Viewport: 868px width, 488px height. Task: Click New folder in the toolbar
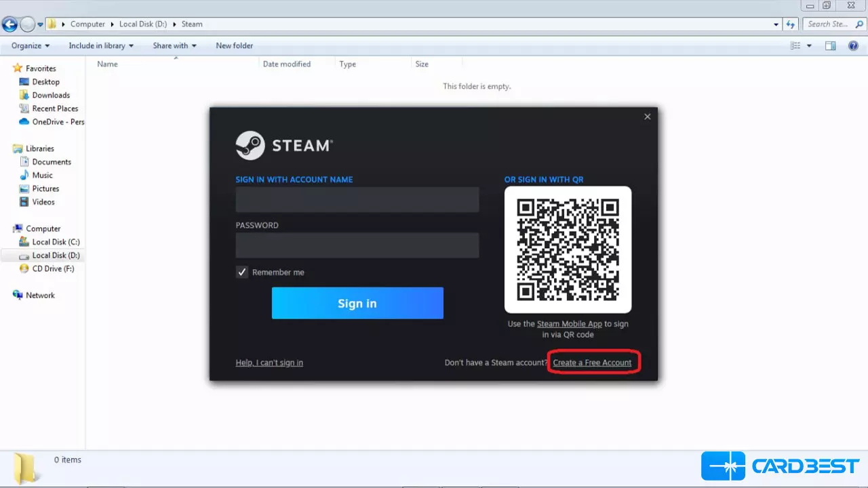234,45
